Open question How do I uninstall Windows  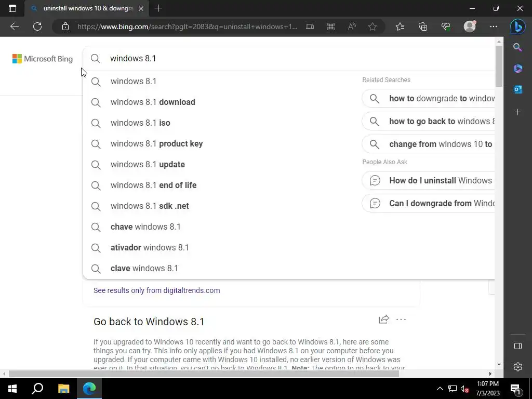(x=428, y=180)
